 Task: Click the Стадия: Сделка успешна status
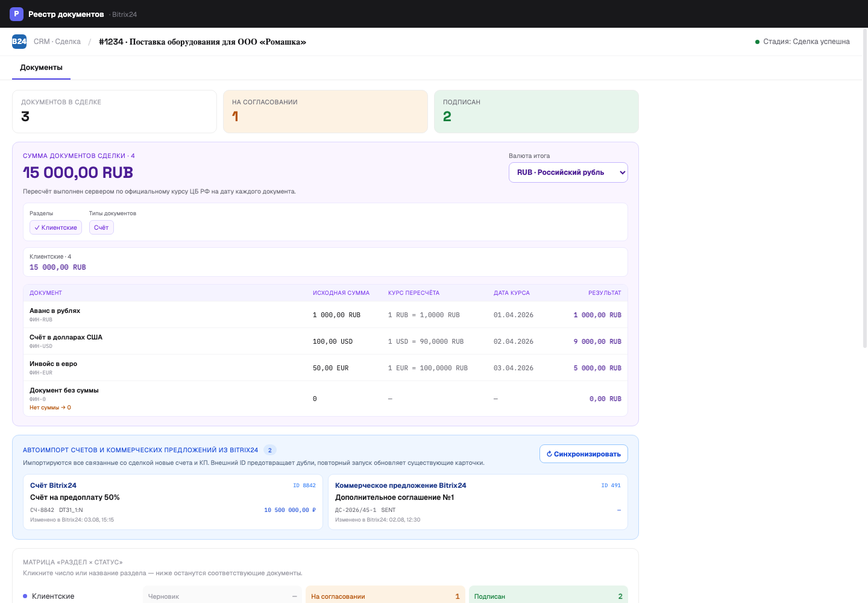(802, 42)
